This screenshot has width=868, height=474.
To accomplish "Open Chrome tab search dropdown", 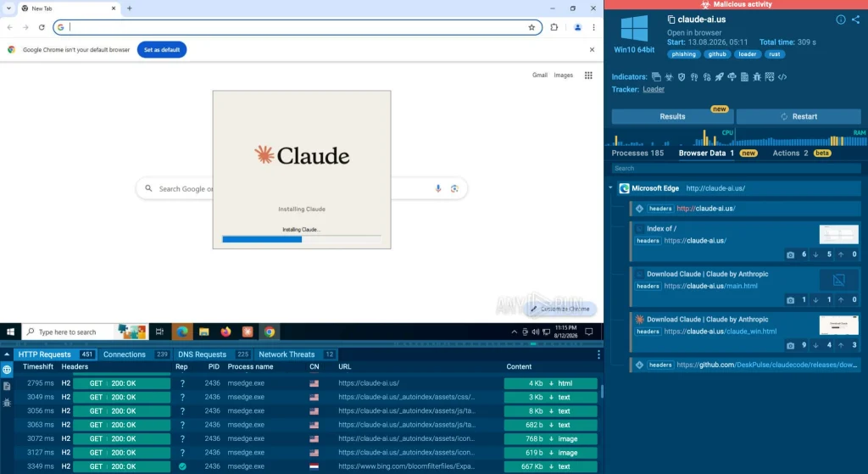I will (x=8, y=8).
